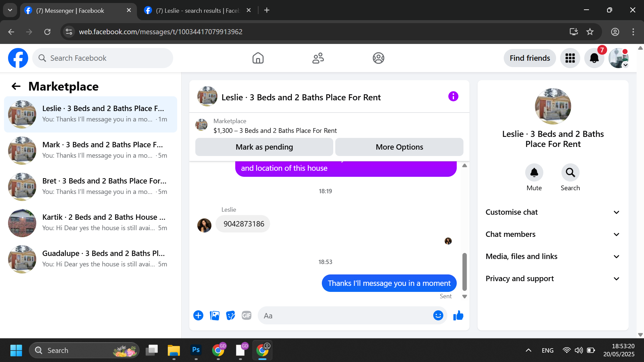644x362 pixels.
Task: Click Leslie's avatar beside phone number message
Action: (204, 225)
